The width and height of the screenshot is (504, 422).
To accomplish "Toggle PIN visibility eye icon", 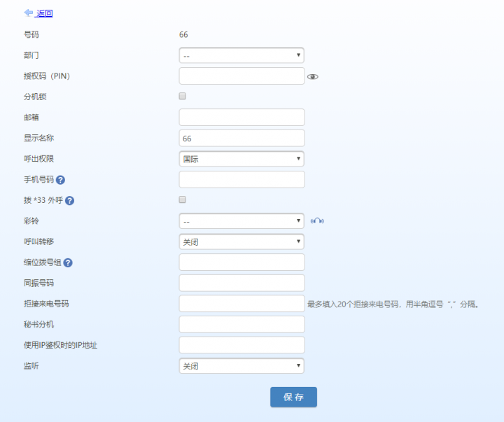I will pyautogui.click(x=312, y=76).
